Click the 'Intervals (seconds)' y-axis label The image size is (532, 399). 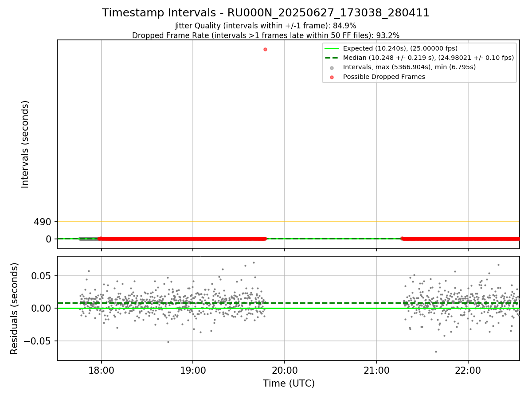point(25,144)
